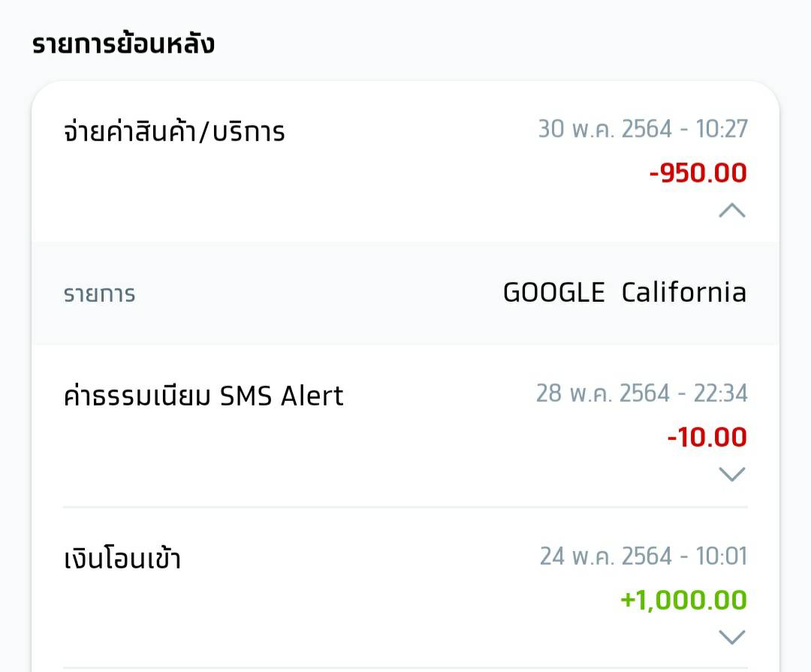Expand the SMS Alert fee chevron
The width and height of the screenshot is (811, 672).
732,474
